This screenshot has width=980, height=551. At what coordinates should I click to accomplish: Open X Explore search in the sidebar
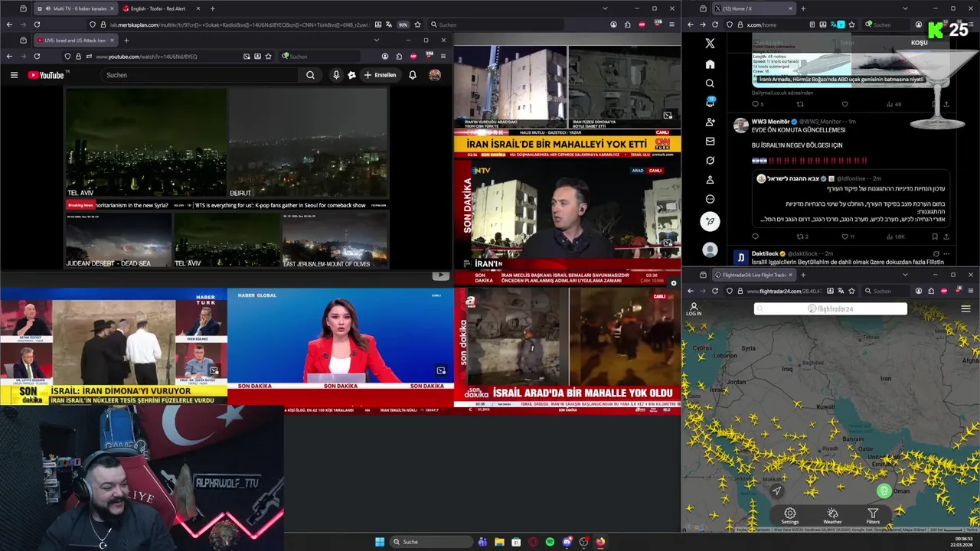[710, 83]
